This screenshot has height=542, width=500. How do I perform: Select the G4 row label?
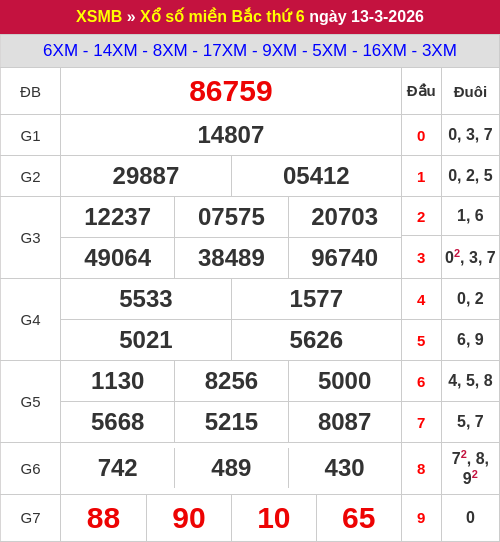tap(30, 320)
